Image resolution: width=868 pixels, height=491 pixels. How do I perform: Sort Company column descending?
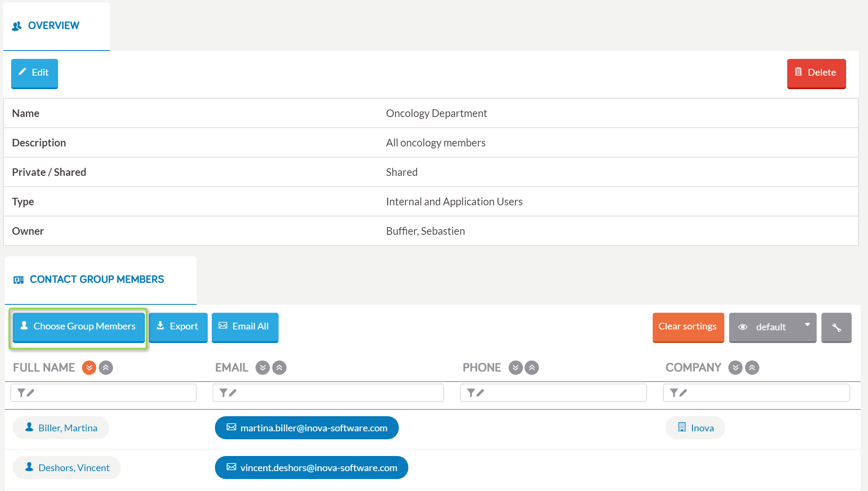coord(735,368)
